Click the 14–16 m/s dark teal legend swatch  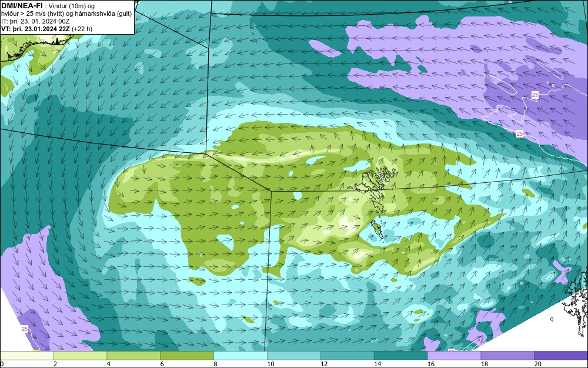[x=400, y=355]
